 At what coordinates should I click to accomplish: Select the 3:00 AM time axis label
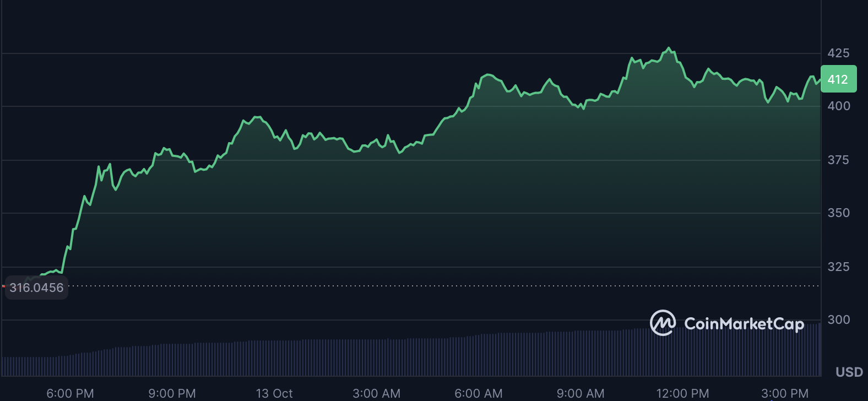[x=376, y=393]
